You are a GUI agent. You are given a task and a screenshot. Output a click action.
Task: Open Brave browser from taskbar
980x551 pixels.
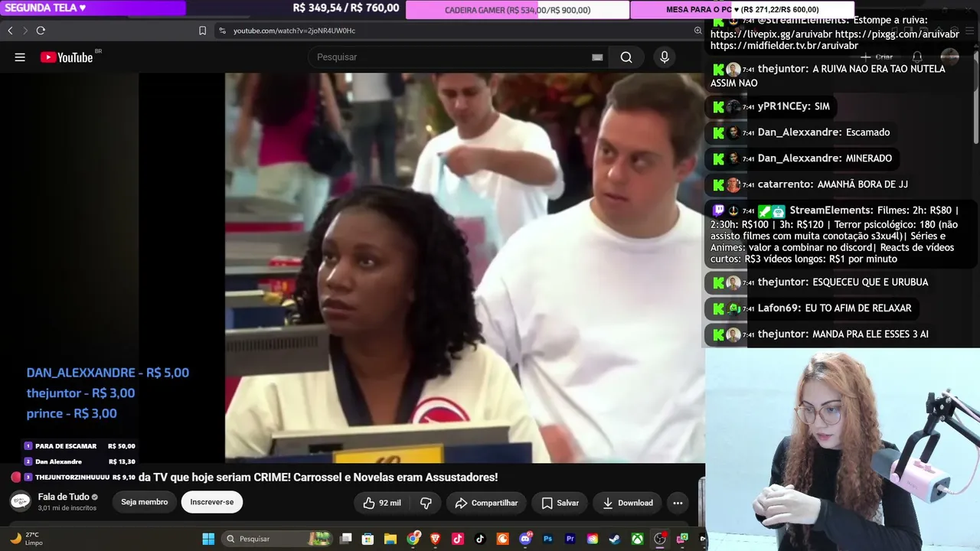coord(436,539)
